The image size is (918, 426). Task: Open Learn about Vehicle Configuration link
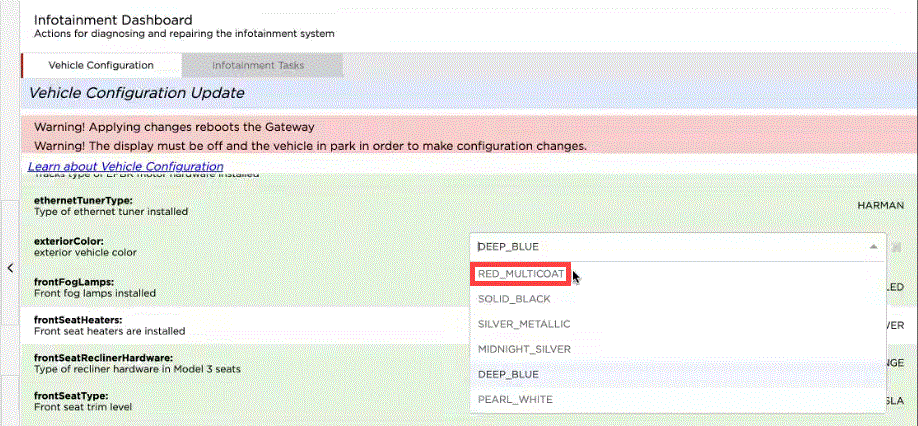pos(125,166)
